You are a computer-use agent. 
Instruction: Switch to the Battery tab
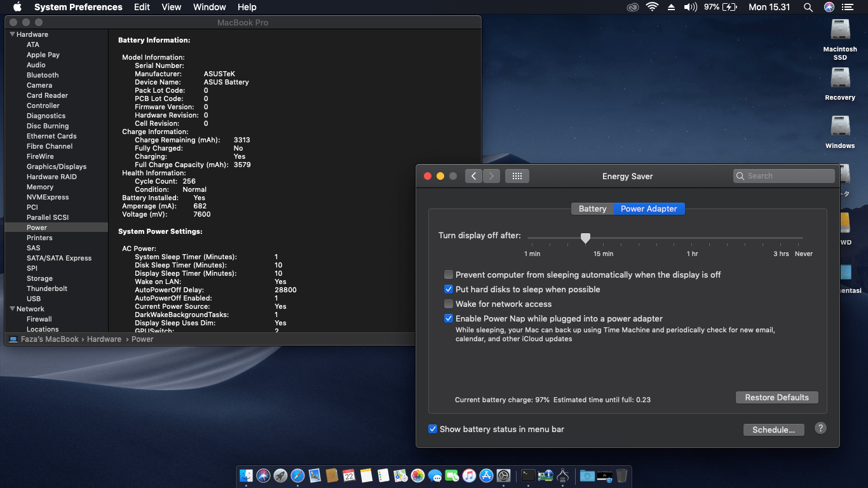(x=592, y=208)
